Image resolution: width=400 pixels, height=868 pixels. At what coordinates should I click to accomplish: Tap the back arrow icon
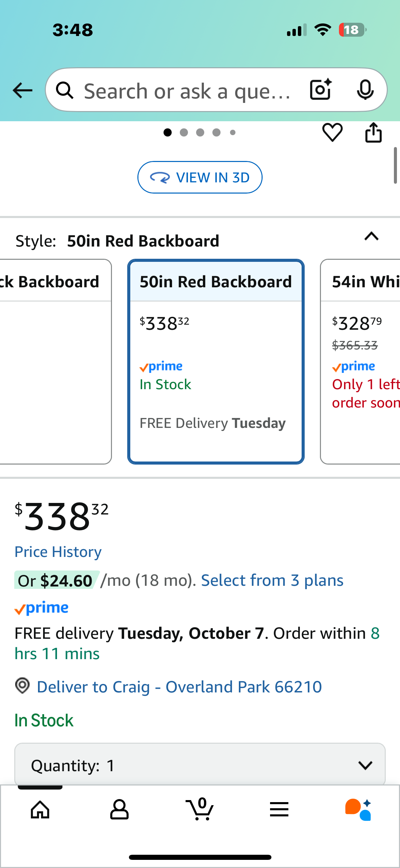tap(22, 90)
